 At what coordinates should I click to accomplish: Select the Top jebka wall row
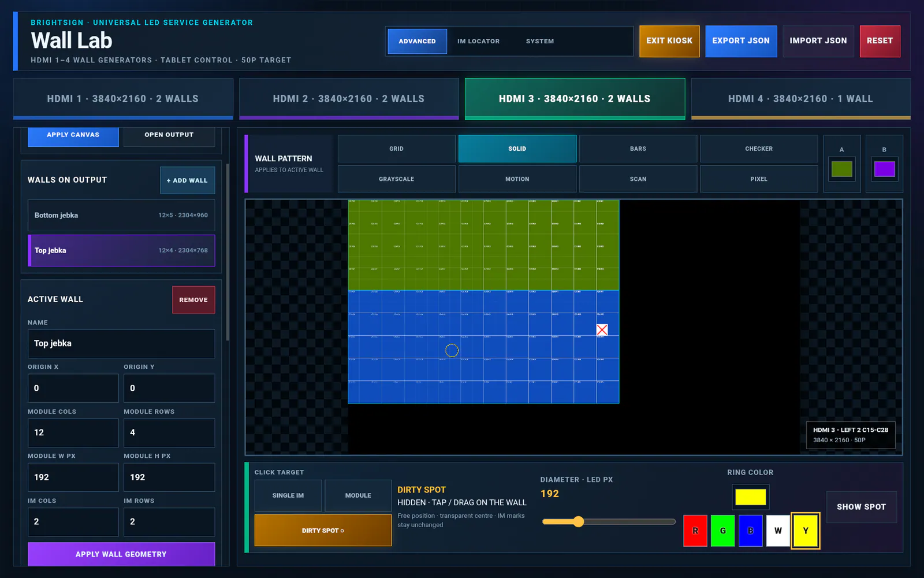[x=121, y=250]
